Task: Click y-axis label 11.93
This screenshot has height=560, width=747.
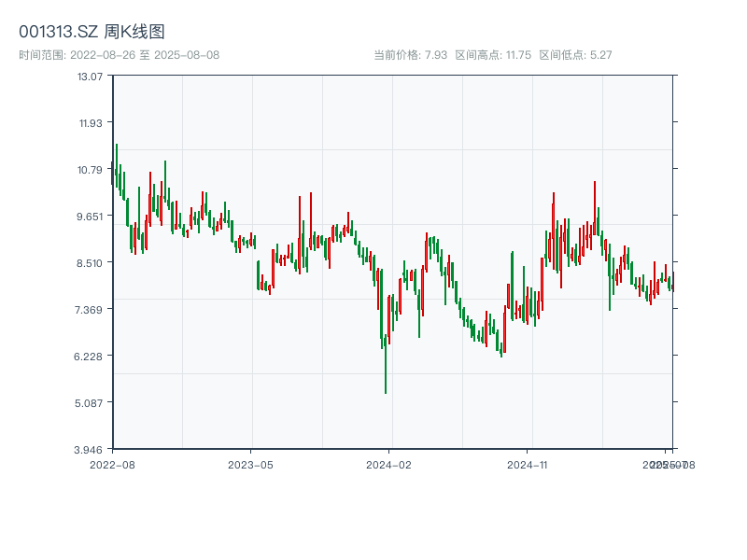Action: coord(91,123)
